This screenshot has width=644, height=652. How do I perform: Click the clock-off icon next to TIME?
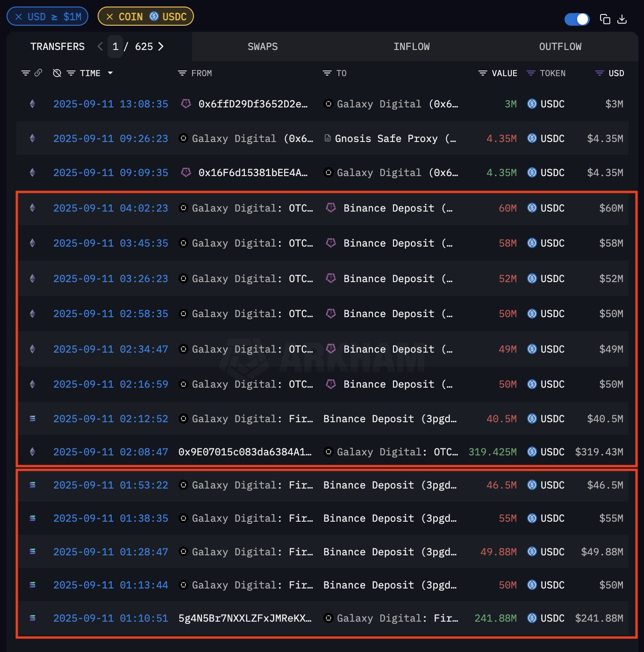click(57, 73)
